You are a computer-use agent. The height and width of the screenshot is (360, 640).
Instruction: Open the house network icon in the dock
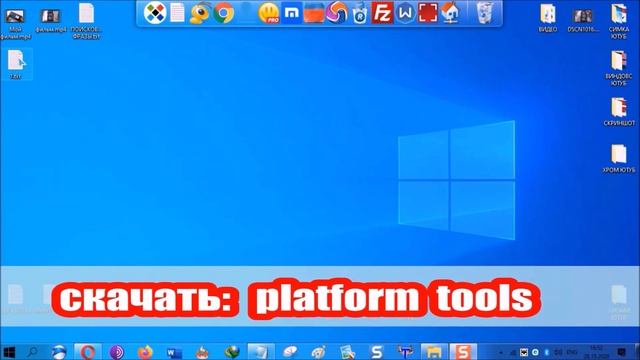(451, 13)
